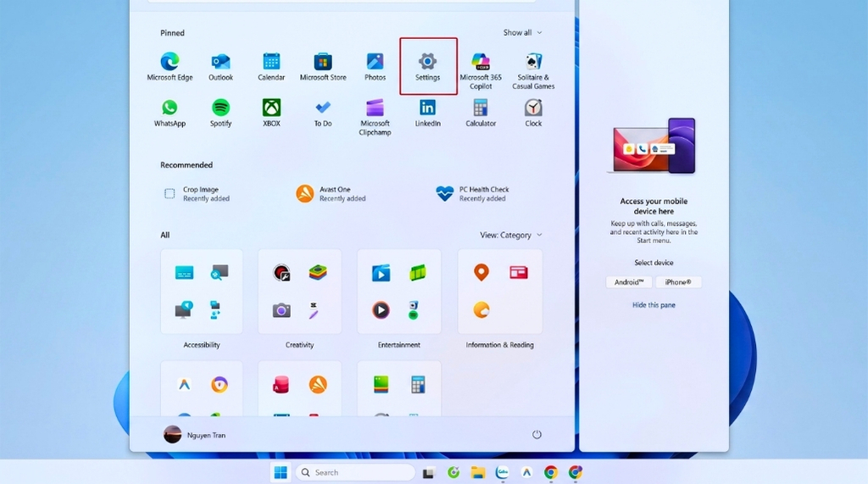Open the Maps pin icon in Information group
This screenshot has width=868, height=484.
[x=481, y=272]
